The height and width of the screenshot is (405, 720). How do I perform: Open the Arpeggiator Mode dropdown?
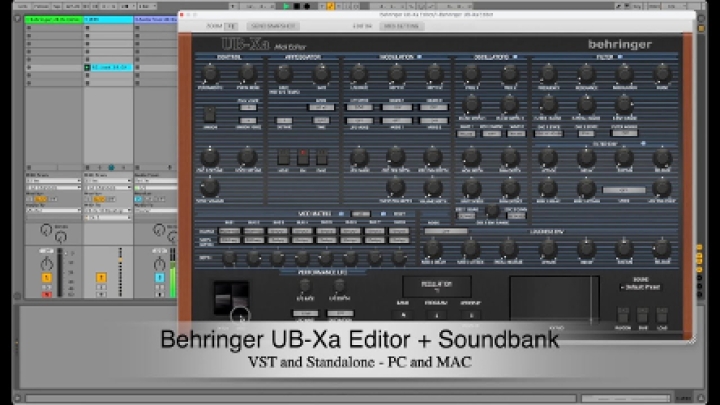click(x=321, y=107)
